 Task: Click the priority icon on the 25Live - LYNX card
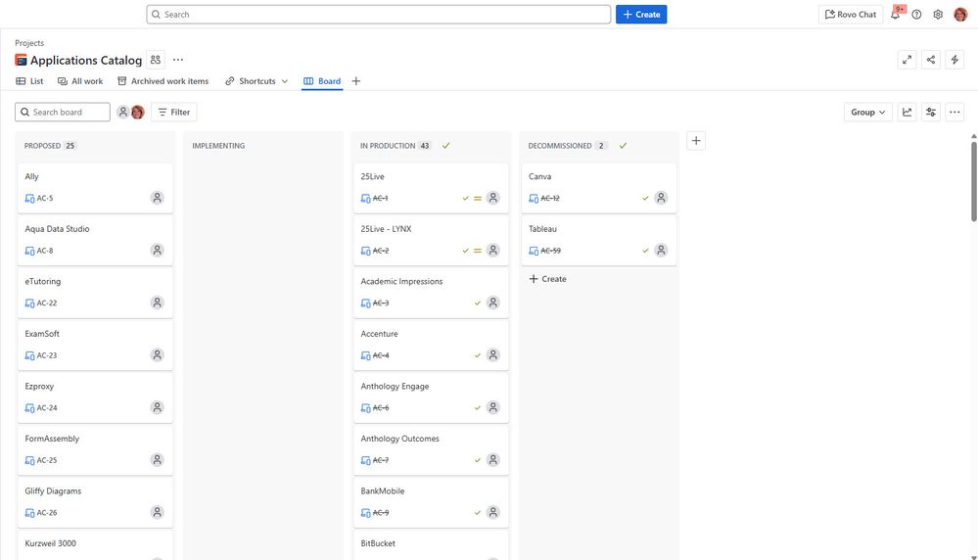477,251
